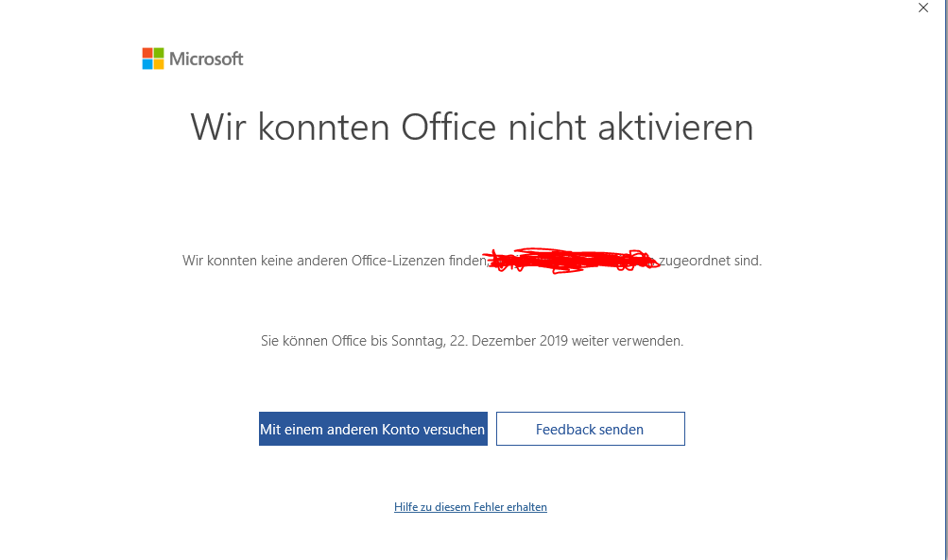
Task: Choose 'Mit einem anderen Konto versuchen'
Action: pos(373,429)
